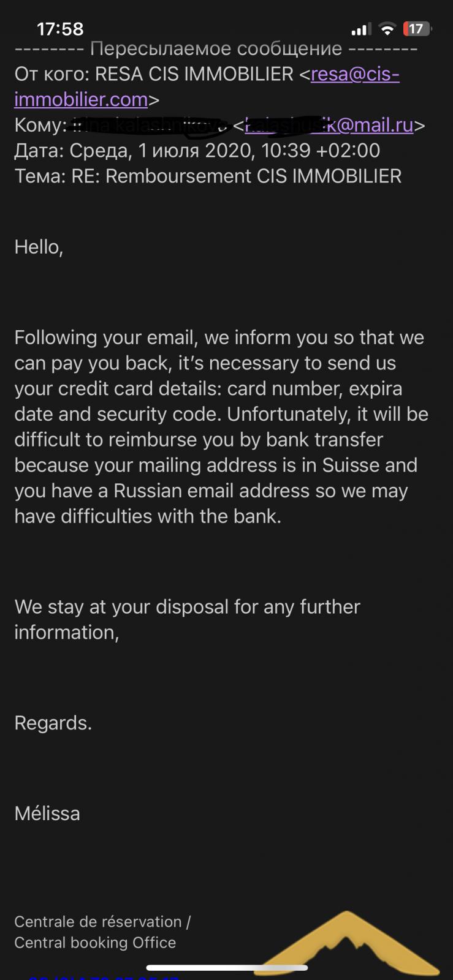The height and width of the screenshot is (980, 453).
Task: Tap the cellular signal strength icon
Action: [x=361, y=29]
